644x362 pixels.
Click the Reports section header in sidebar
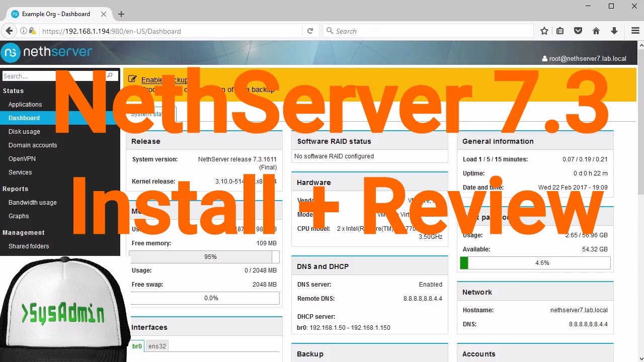(x=16, y=189)
